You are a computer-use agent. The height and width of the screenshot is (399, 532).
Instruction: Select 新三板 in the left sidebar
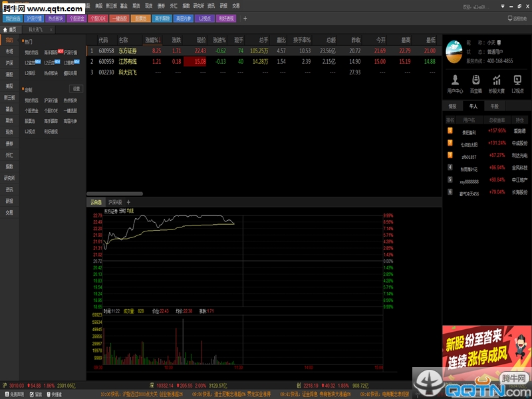coord(9,97)
